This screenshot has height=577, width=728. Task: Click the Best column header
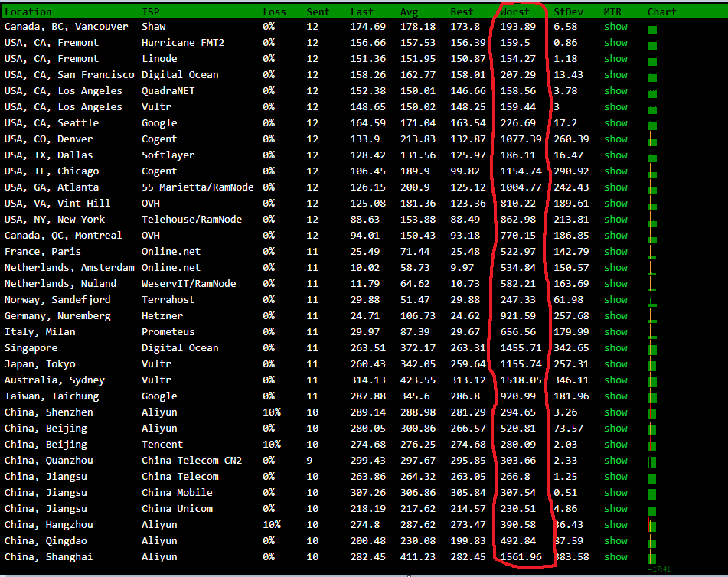pyautogui.click(x=462, y=12)
